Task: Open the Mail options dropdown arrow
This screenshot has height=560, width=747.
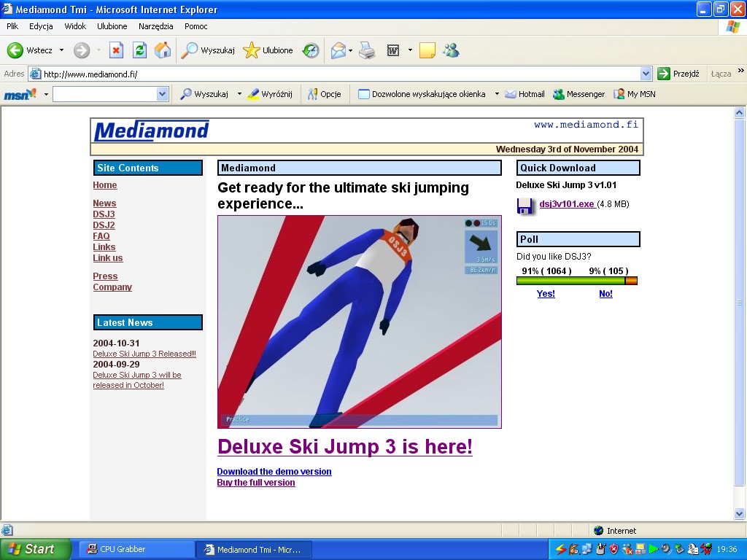Action: (x=351, y=50)
